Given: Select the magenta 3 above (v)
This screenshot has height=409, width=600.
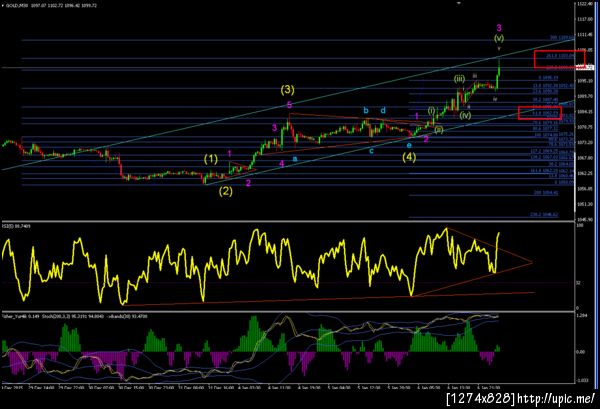Looking at the screenshot, I should tap(499, 28).
